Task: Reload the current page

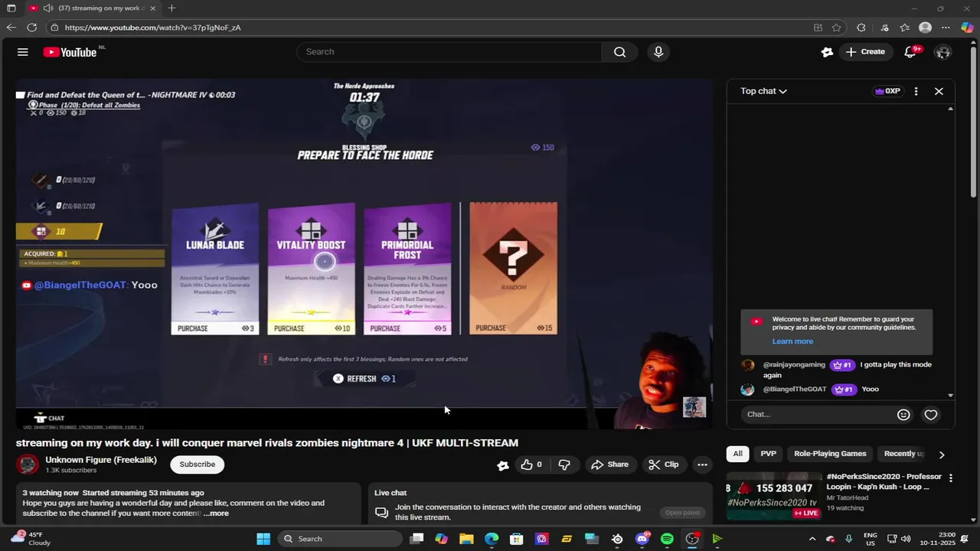Action: 31,28
